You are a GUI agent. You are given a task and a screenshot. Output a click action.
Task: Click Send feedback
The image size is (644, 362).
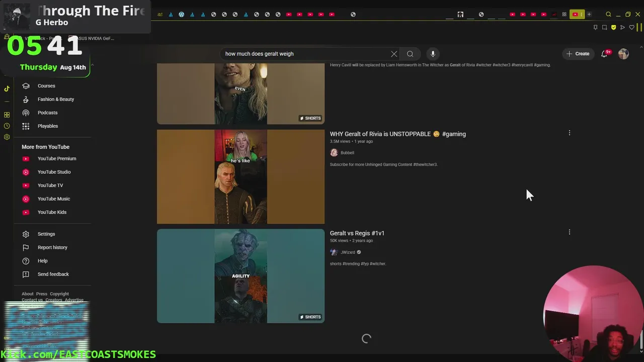[x=53, y=274]
